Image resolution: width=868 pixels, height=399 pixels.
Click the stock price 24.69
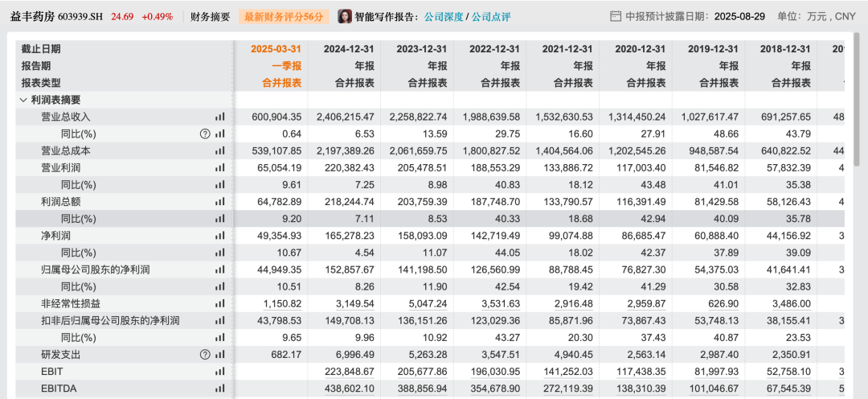(x=122, y=17)
